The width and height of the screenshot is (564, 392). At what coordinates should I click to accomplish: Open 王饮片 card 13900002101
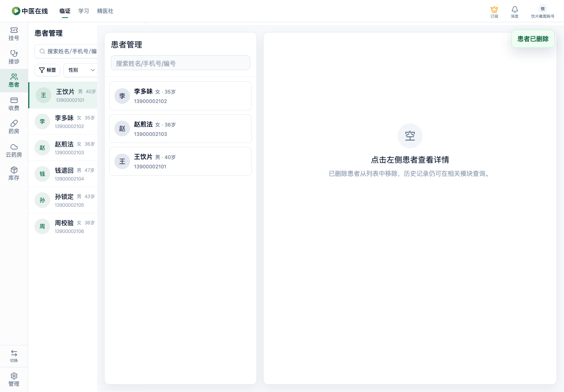click(x=181, y=161)
